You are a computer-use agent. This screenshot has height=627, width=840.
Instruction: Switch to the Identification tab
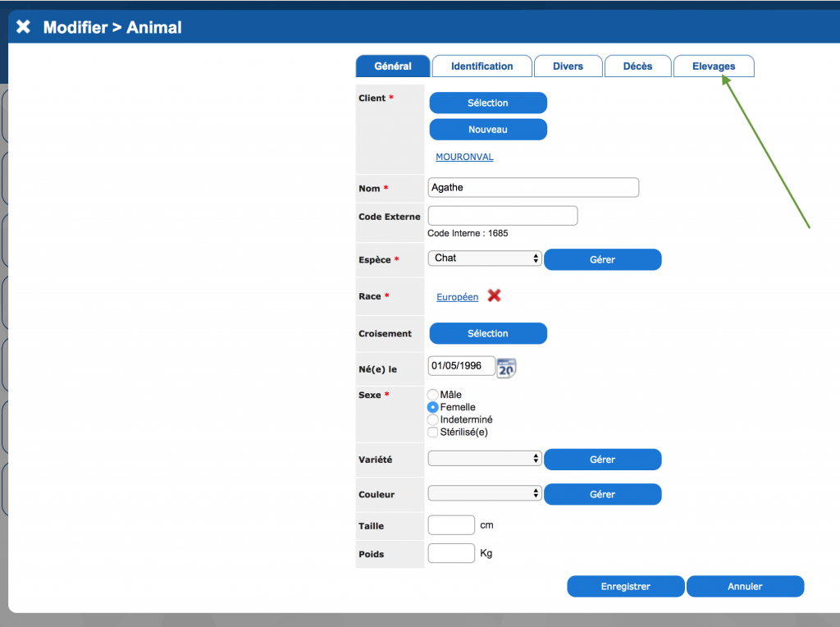pyautogui.click(x=481, y=66)
